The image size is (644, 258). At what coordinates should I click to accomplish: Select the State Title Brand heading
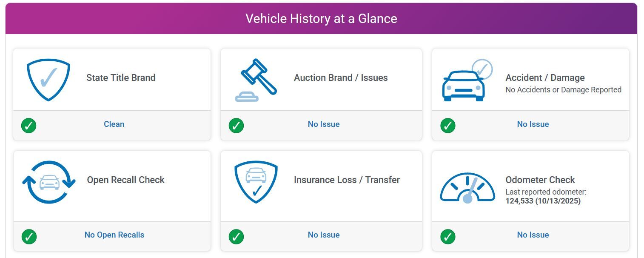click(121, 78)
